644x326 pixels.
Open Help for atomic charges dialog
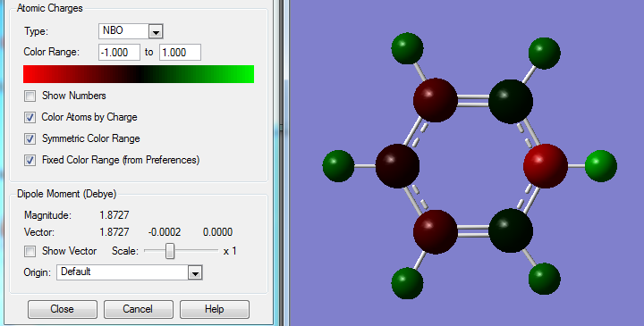coord(215,309)
